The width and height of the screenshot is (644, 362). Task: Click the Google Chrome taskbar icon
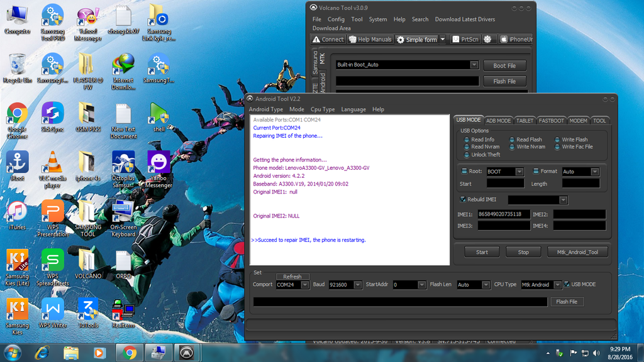pyautogui.click(x=130, y=352)
